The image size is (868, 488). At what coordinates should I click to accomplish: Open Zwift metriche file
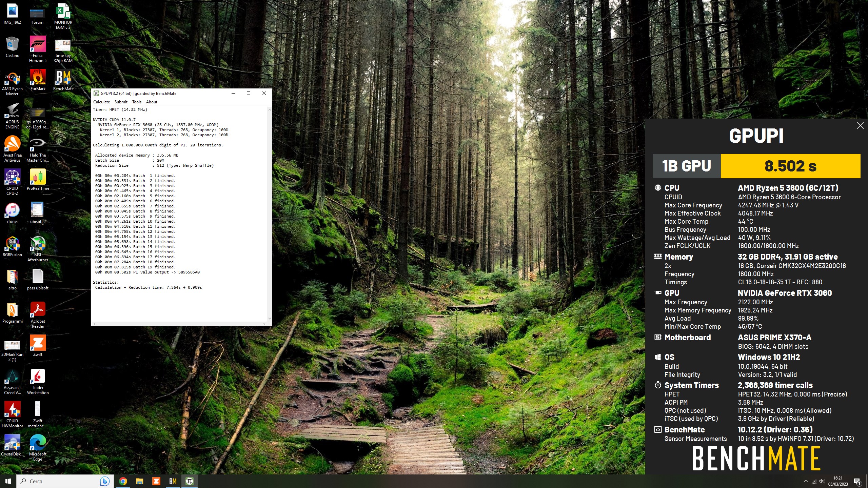(38, 415)
